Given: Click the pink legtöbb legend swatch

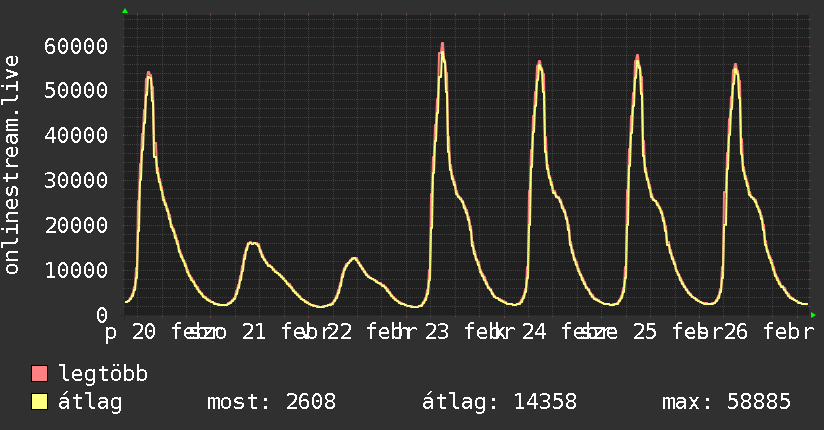Looking at the screenshot, I should (x=39, y=373).
